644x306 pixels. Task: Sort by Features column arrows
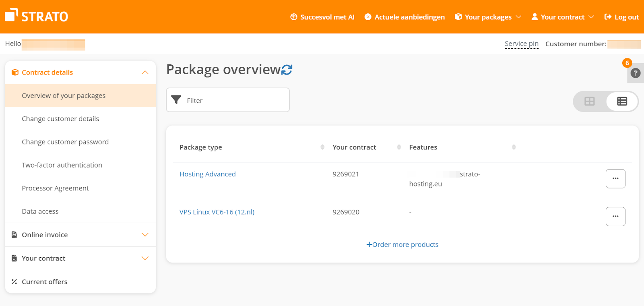tap(514, 147)
